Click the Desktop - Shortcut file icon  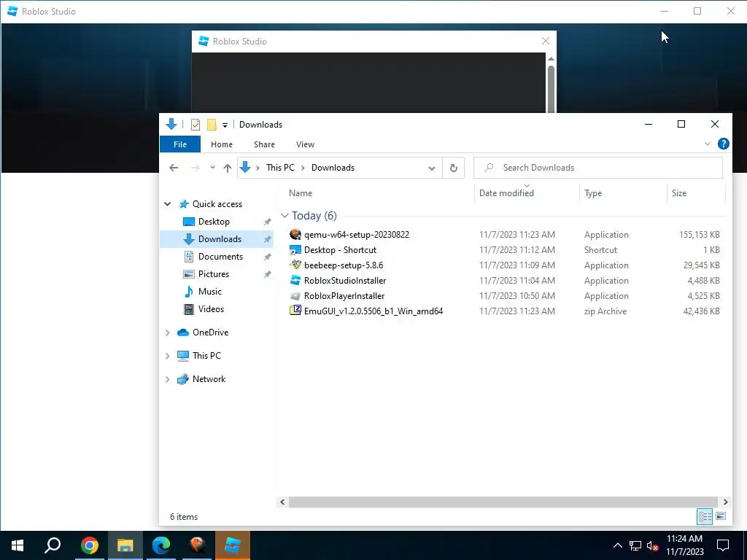pos(295,249)
